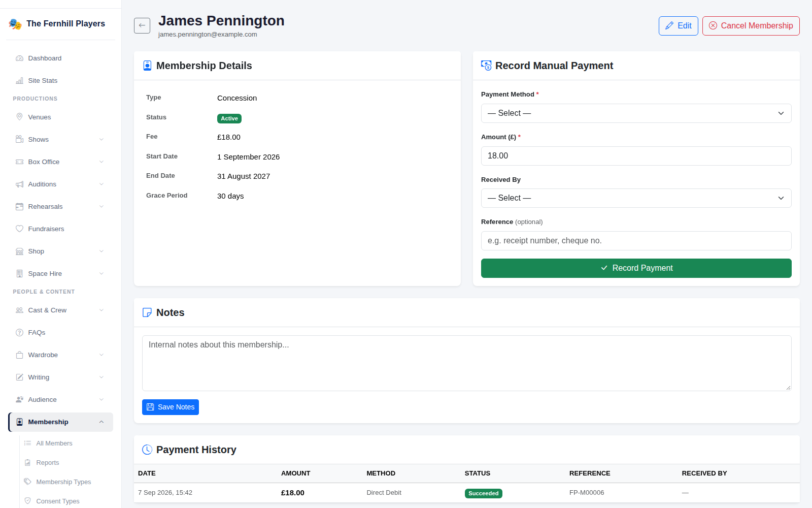Open the Payment Method dropdown

636,113
